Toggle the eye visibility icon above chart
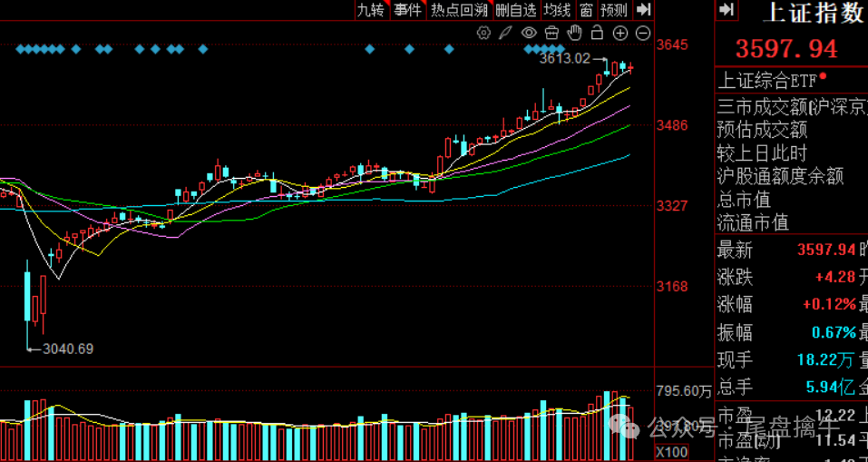The width and height of the screenshot is (868, 462). click(x=529, y=33)
